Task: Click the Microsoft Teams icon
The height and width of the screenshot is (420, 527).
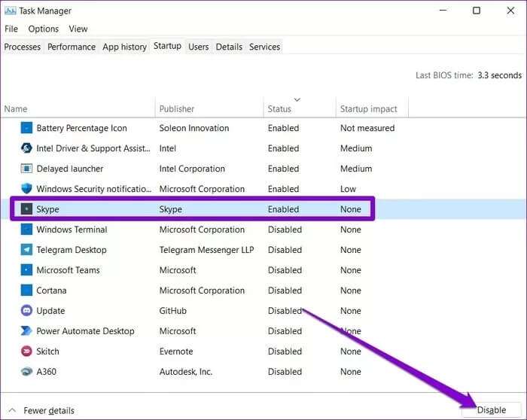Action: tap(26, 269)
